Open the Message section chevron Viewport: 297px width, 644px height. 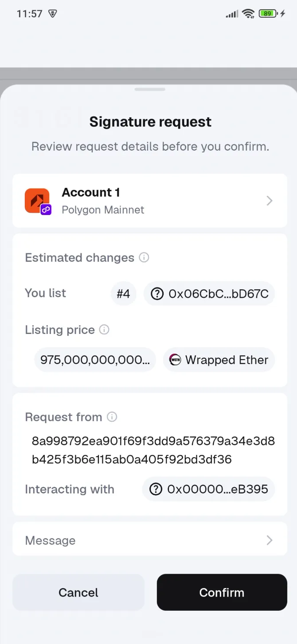click(269, 540)
